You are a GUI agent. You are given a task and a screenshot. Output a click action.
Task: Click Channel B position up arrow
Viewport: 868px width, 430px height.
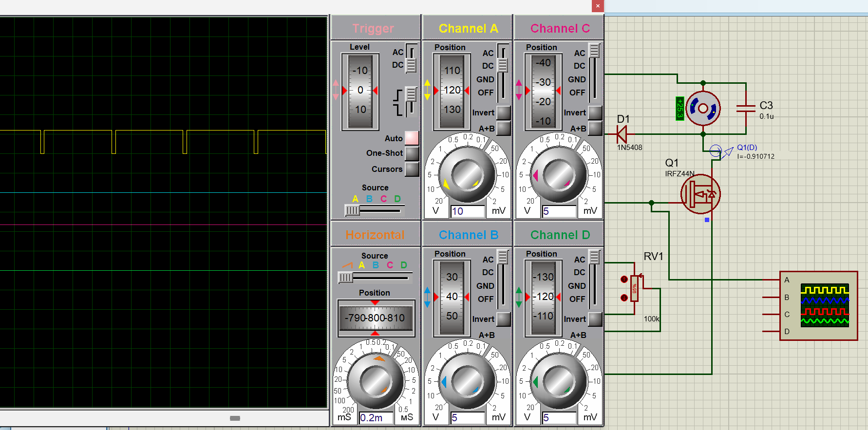[x=427, y=291]
